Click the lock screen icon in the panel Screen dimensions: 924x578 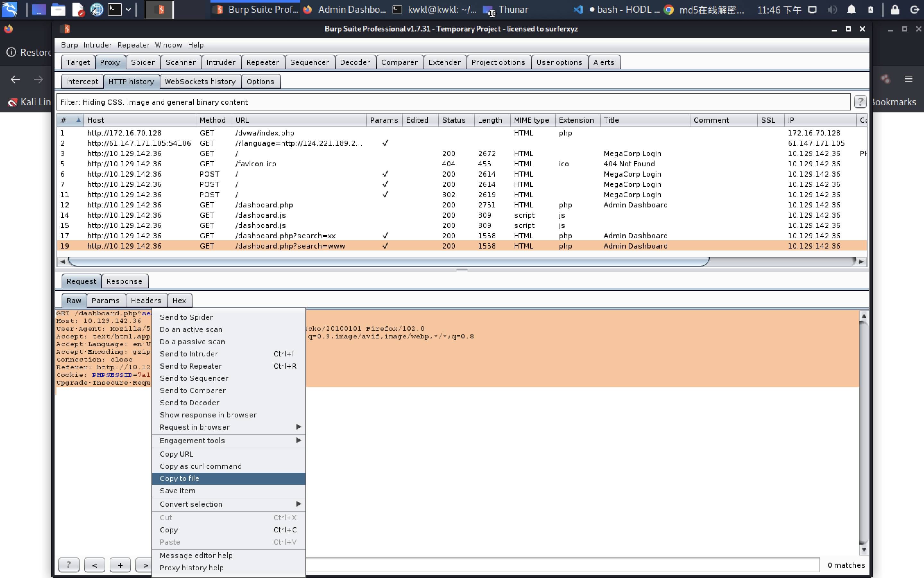pos(895,10)
